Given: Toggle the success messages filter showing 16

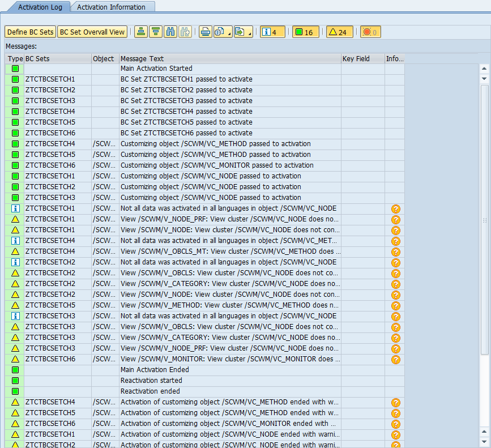Looking at the screenshot, I should coord(305,32).
